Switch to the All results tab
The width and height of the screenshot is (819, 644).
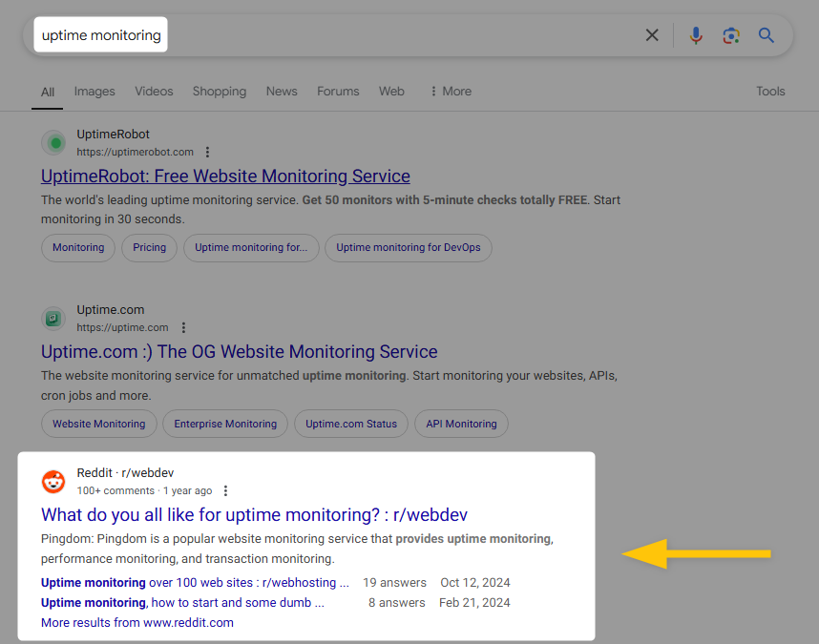[48, 92]
